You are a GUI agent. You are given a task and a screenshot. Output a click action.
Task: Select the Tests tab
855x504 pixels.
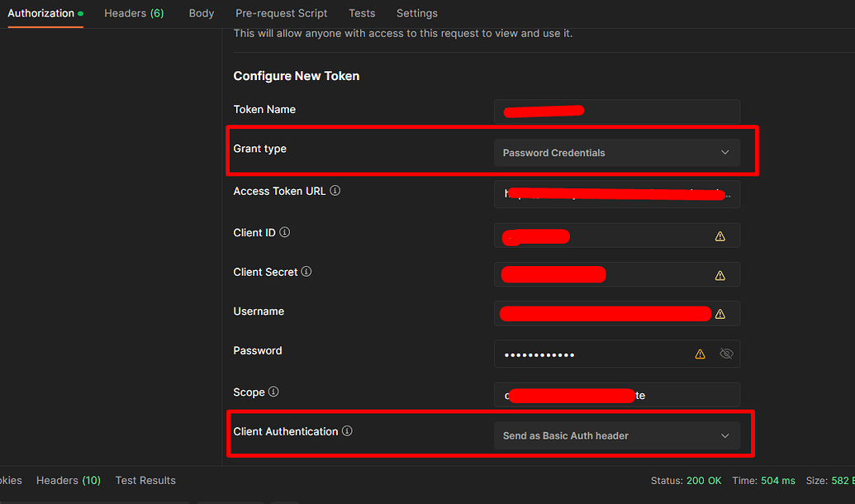click(x=362, y=13)
